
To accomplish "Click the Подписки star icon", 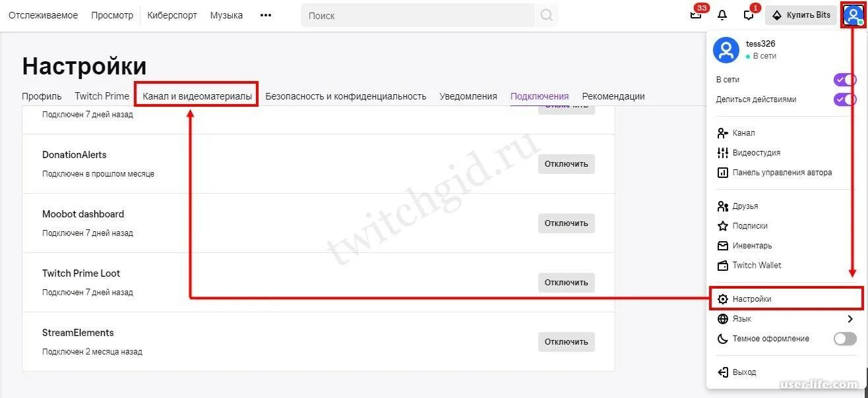I will click(x=722, y=226).
